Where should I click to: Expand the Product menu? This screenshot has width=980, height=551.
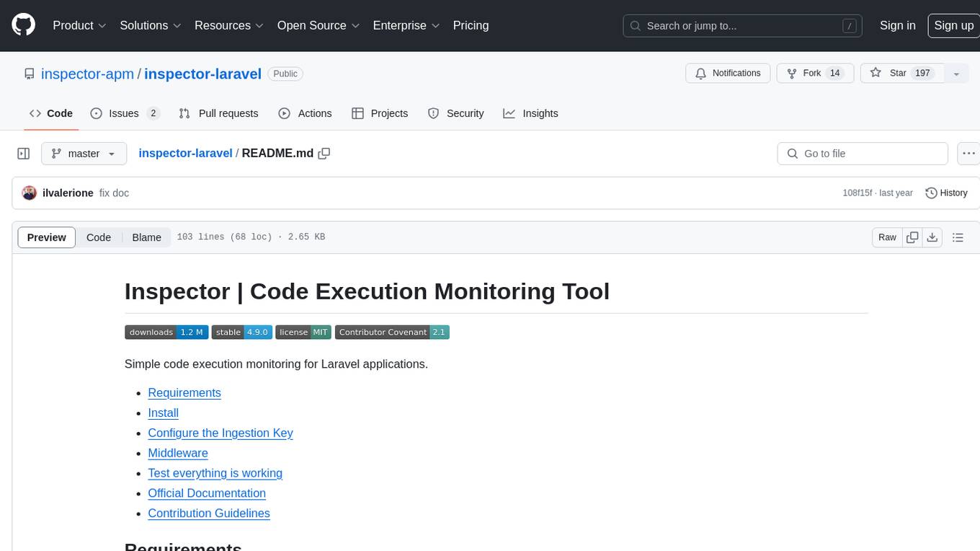(79, 25)
